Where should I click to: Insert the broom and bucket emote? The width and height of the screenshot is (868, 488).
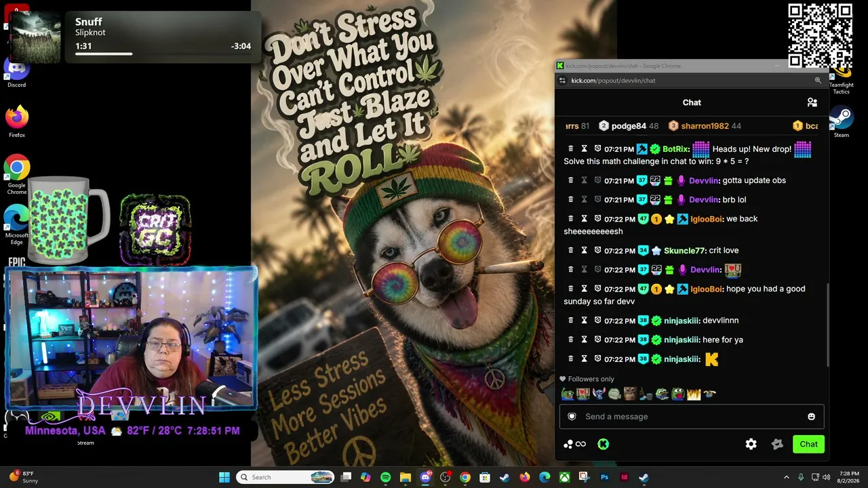pyautogui.click(x=646, y=394)
